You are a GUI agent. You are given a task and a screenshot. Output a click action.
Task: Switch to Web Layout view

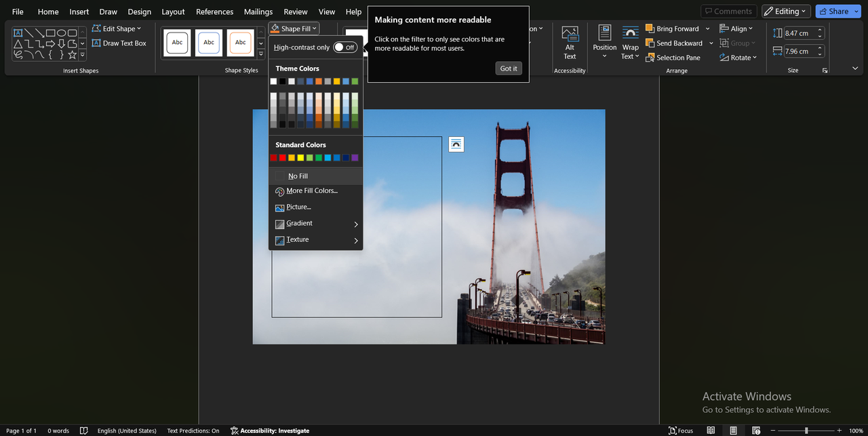(x=756, y=431)
